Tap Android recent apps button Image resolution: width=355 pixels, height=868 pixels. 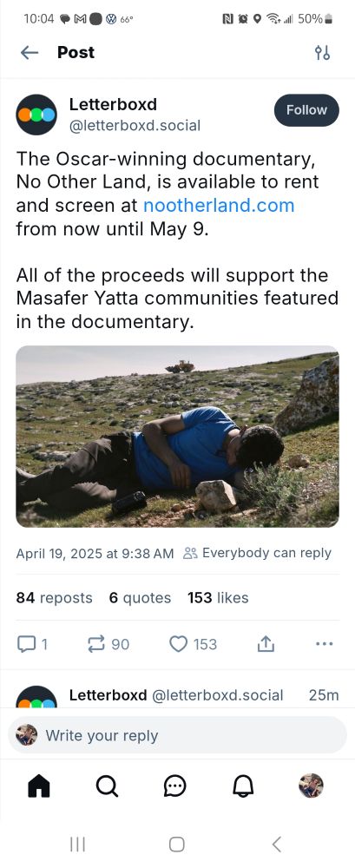pyautogui.click(x=77, y=845)
